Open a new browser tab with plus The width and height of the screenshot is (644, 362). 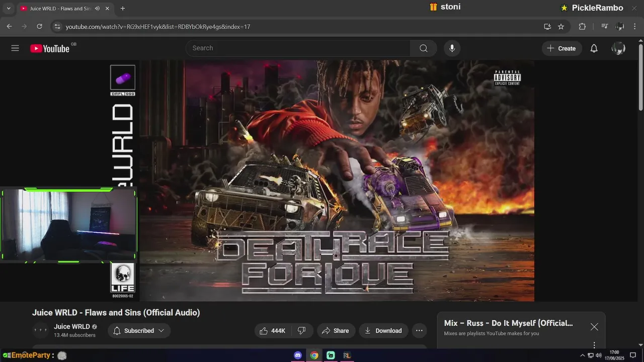click(x=123, y=9)
